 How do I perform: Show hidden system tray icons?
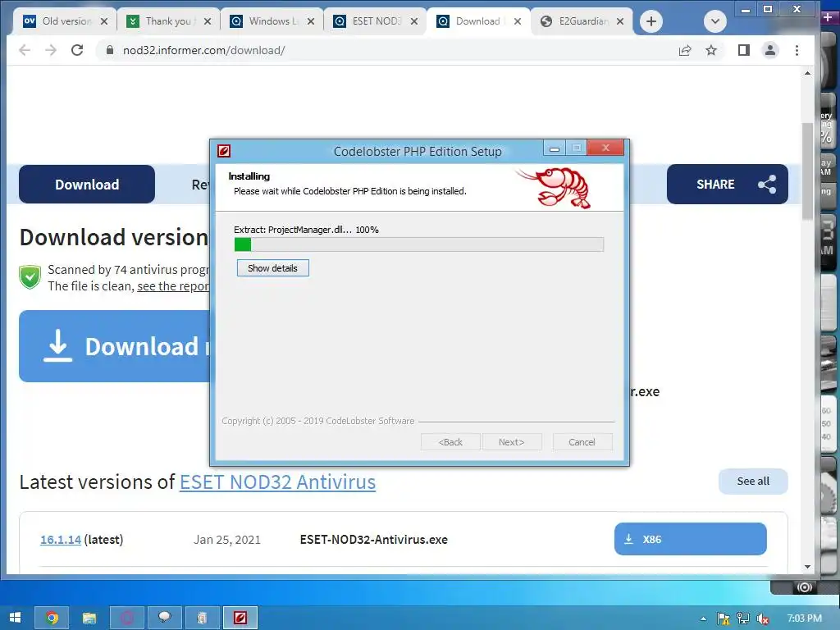(x=703, y=619)
